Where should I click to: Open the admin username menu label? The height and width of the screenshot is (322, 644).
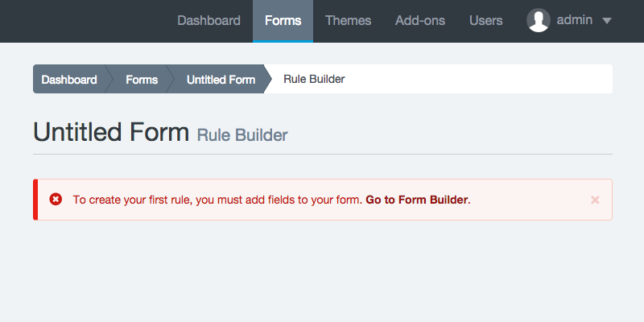[575, 20]
